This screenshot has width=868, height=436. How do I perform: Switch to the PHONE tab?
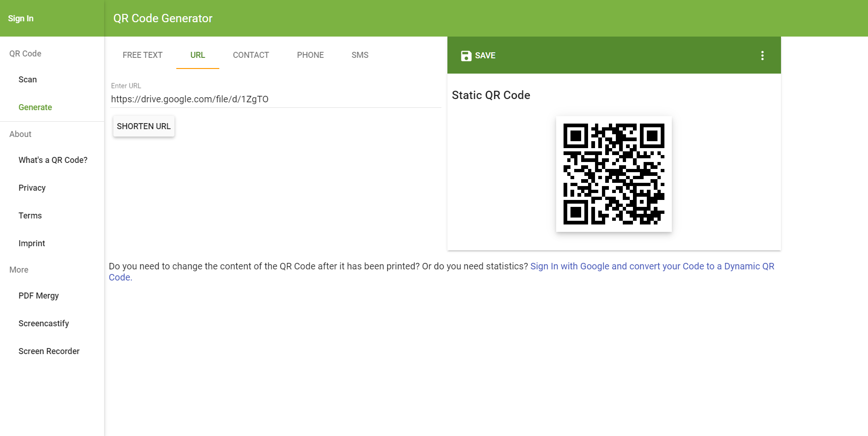[x=310, y=55]
